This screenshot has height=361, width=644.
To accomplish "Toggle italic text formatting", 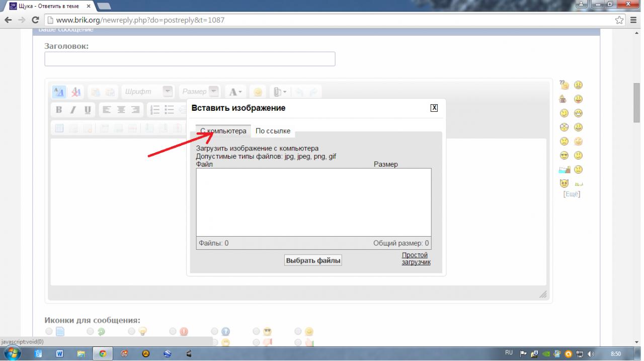I will click(73, 110).
